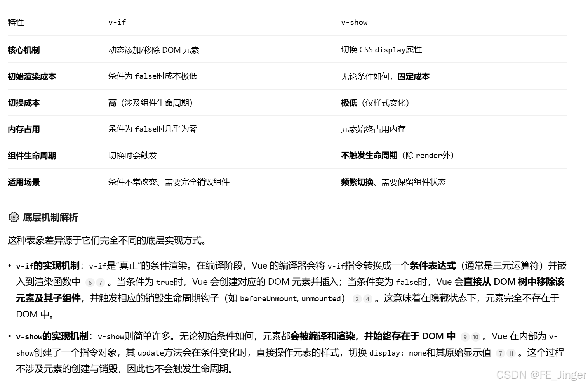Open citation badge 9
This screenshot has width=588, height=385.
[465, 337]
